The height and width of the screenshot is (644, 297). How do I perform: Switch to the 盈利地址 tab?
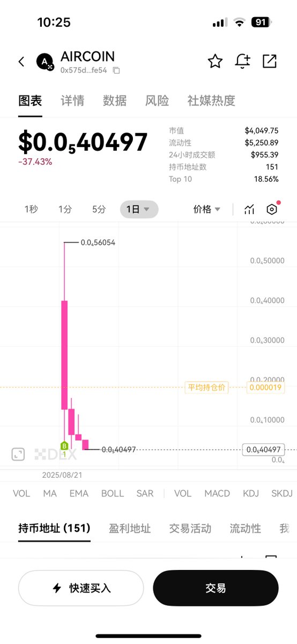click(x=130, y=529)
